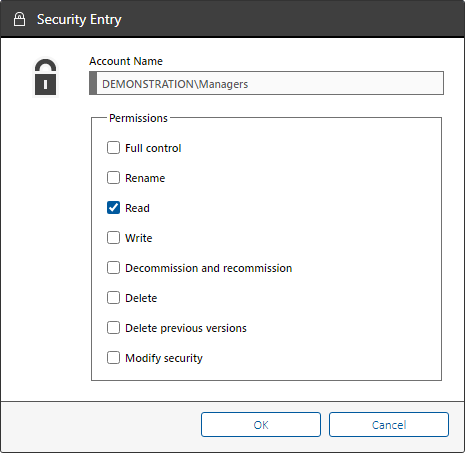Click the Security Entry title text
This screenshot has height=453, width=465.
tap(79, 20)
